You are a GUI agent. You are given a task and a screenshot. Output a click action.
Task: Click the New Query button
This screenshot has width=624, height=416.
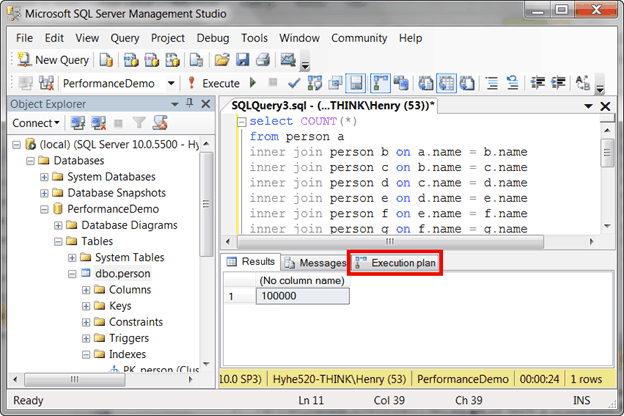[x=53, y=60]
